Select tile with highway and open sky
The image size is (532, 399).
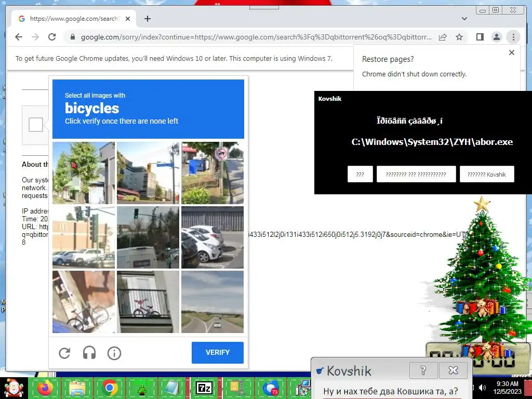point(212,302)
